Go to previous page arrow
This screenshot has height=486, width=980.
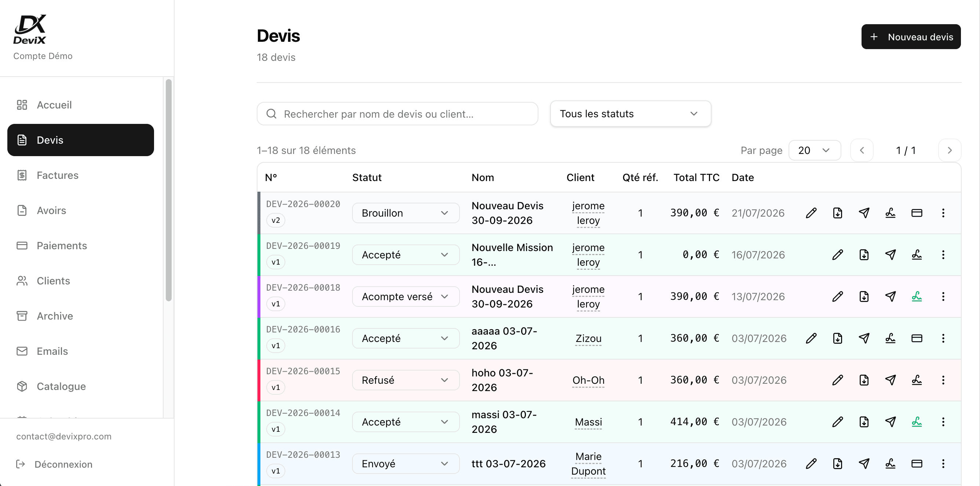coord(862,151)
